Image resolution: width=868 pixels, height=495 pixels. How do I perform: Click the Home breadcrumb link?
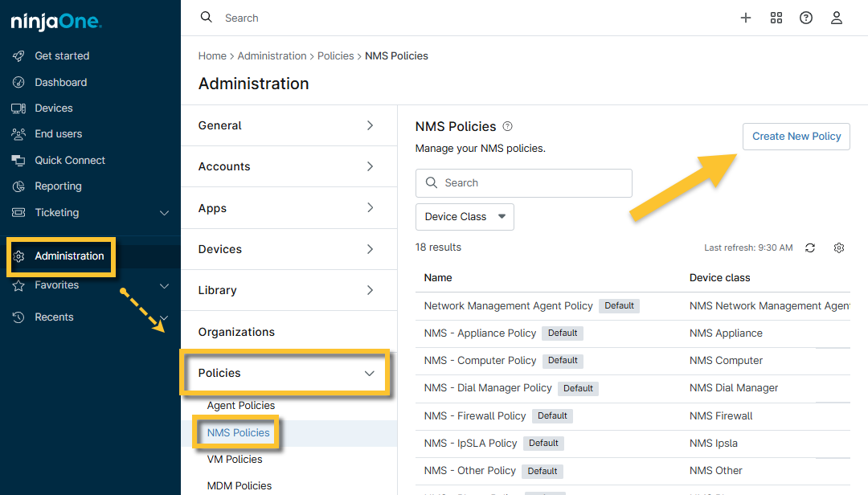coord(212,56)
